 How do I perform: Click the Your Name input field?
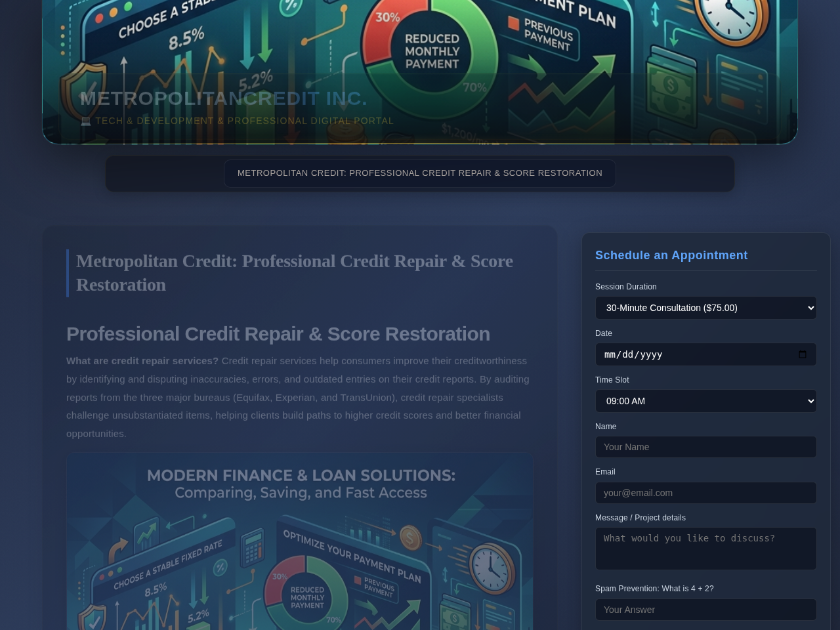coord(705,447)
